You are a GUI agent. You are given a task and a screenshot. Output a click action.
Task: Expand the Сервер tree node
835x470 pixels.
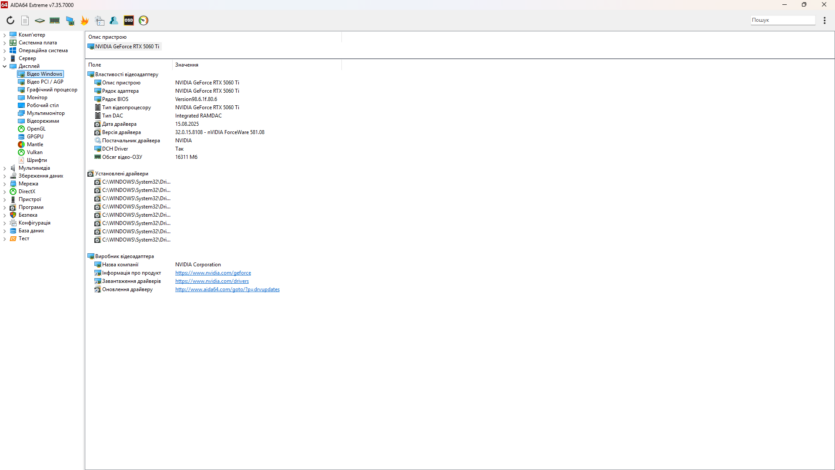(5, 59)
